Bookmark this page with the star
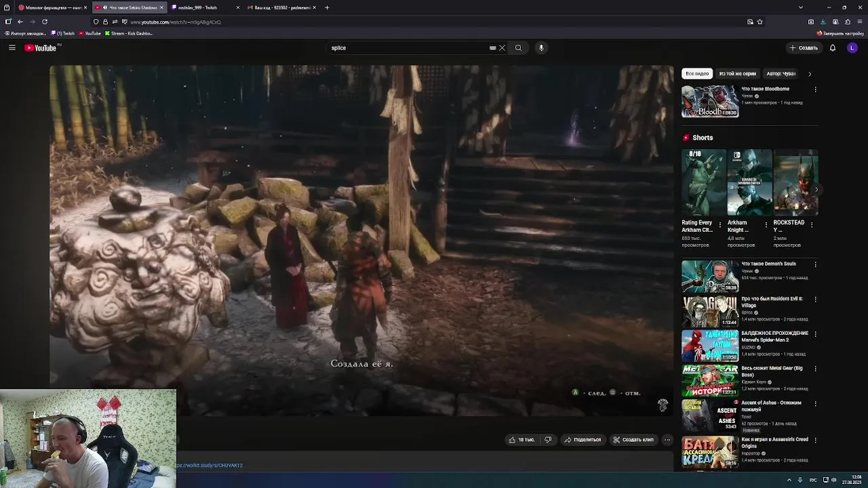 (759, 22)
